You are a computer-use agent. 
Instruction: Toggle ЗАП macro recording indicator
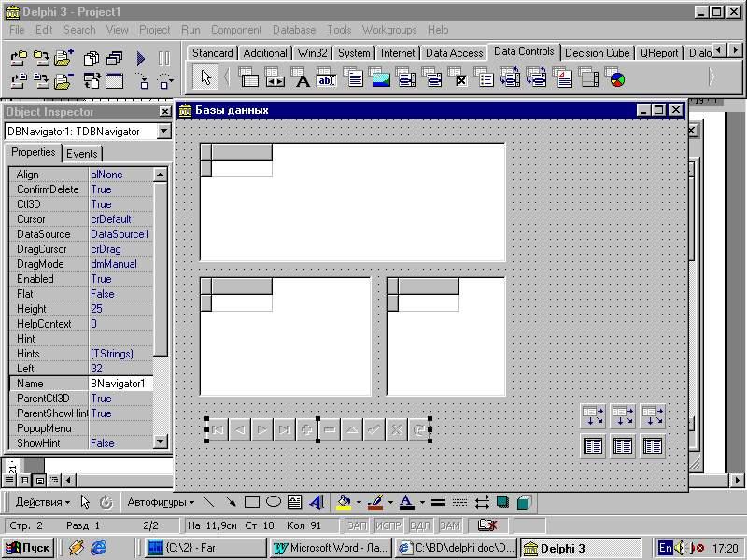click(357, 525)
